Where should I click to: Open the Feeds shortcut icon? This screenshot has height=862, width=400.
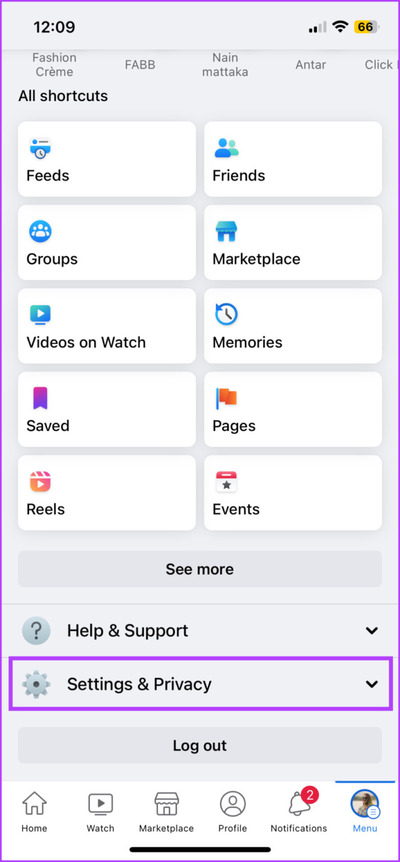pyautogui.click(x=40, y=149)
